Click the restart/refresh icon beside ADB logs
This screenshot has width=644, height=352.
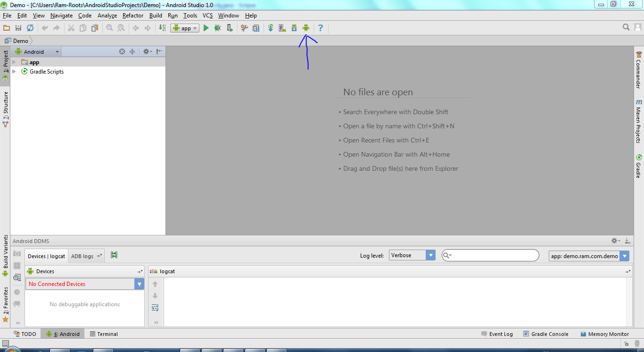coord(114,255)
